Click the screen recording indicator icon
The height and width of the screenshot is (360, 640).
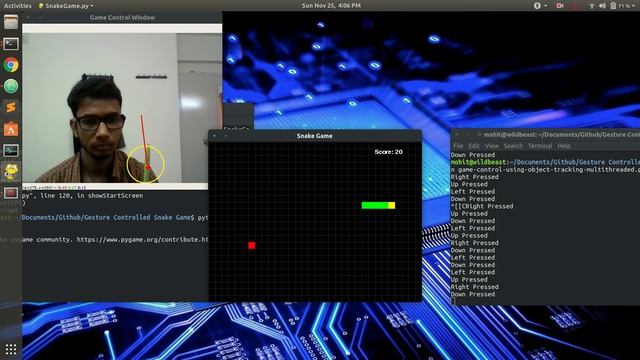click(559, 6)
